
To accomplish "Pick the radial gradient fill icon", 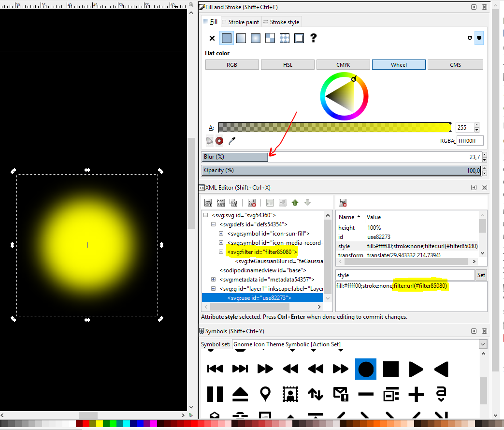I will pyautogui.click(x=256, y=38).
